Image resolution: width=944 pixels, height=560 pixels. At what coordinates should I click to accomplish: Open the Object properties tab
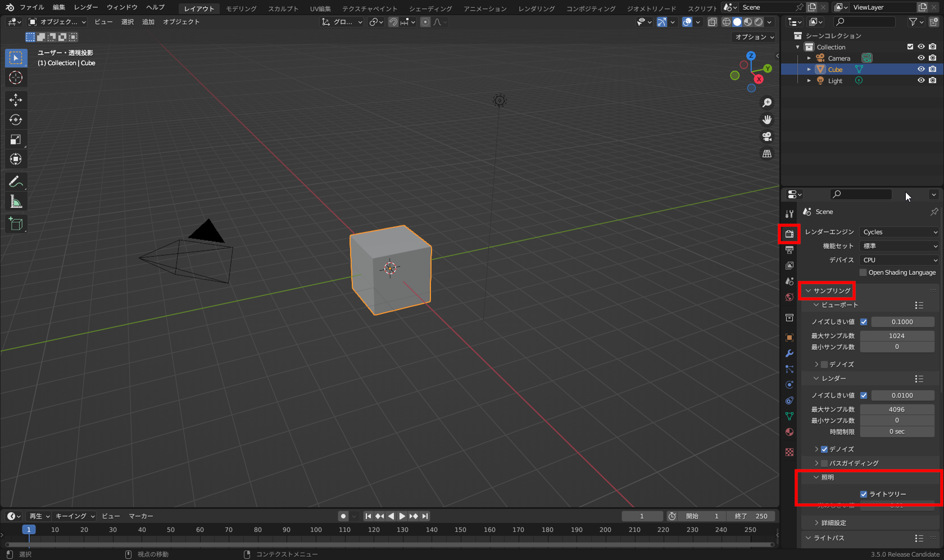(x=789, y=338)
